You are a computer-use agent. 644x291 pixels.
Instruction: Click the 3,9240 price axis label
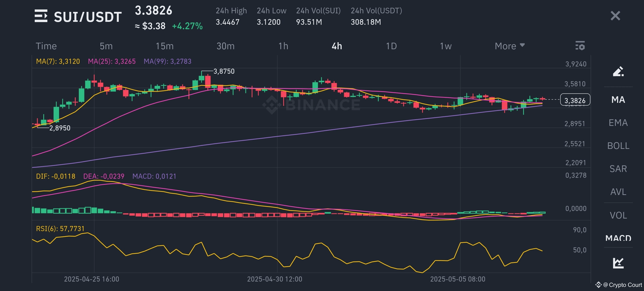click(576, 64)
